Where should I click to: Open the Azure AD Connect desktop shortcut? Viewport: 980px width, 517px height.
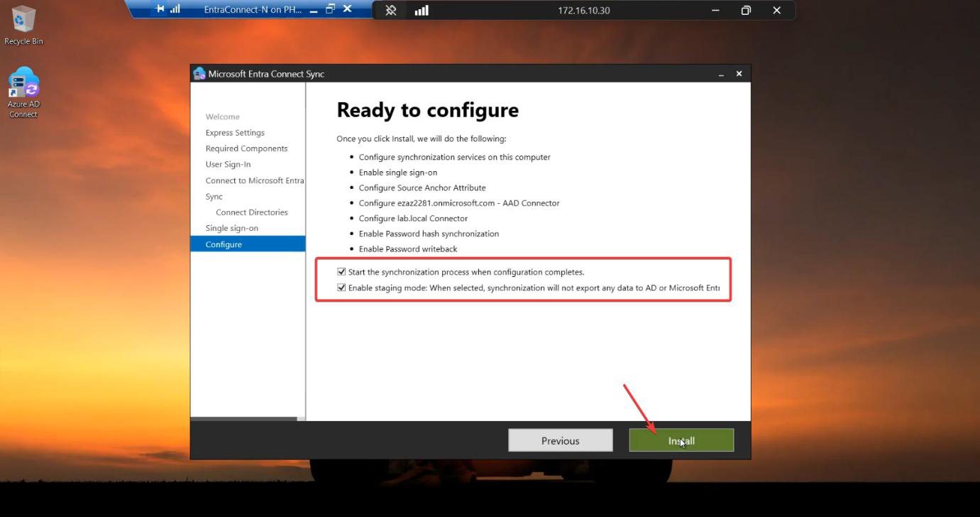(23, 93)
